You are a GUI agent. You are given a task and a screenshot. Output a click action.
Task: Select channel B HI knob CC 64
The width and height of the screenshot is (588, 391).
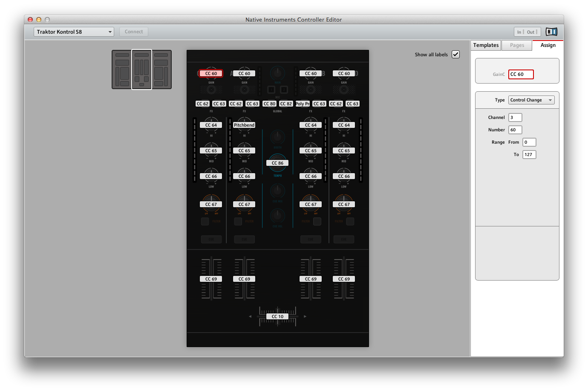311,125
